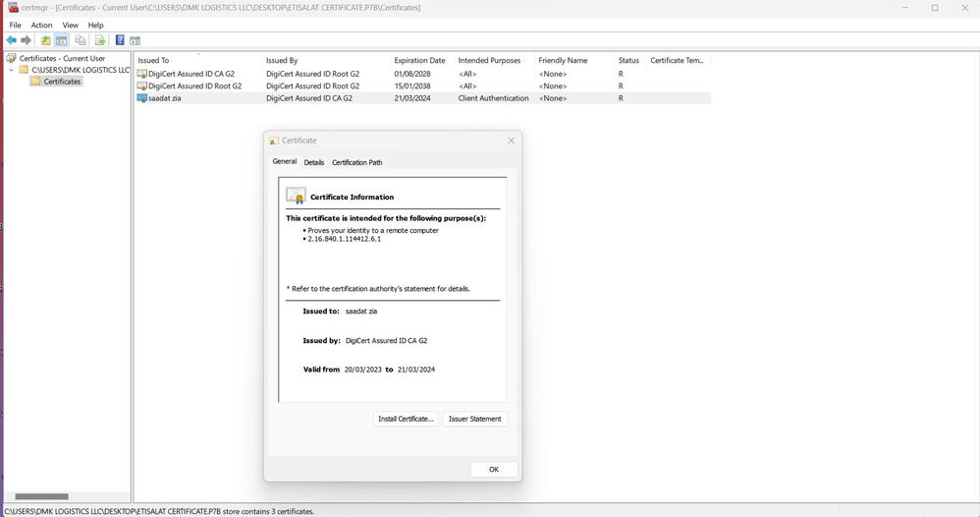
Task: Click the grey Forward arrow in toolbar
Action: point(26,40)
